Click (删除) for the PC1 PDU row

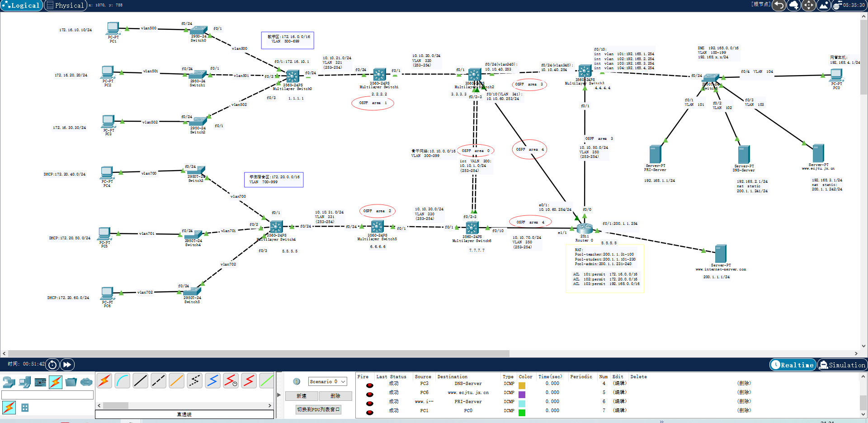pos(744,411)
